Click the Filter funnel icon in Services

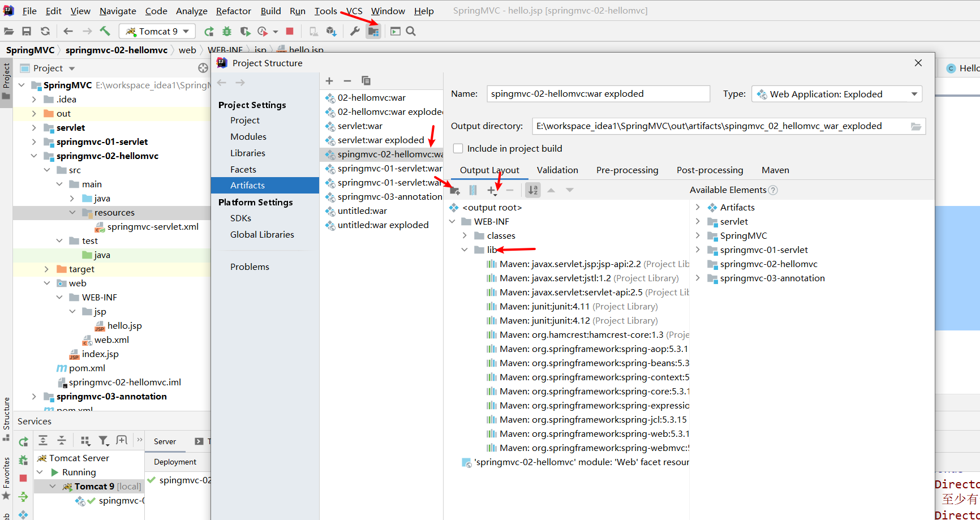104,440
